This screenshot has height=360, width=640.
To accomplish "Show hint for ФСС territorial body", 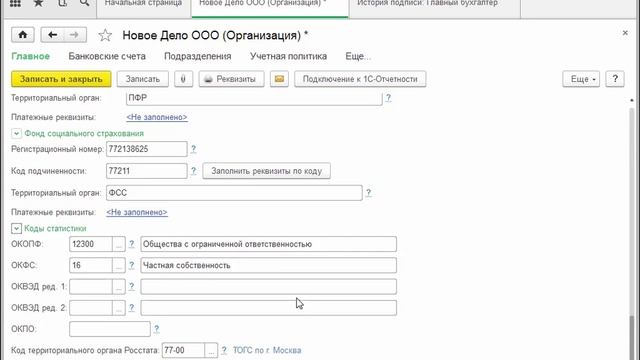I will point(369,193).
